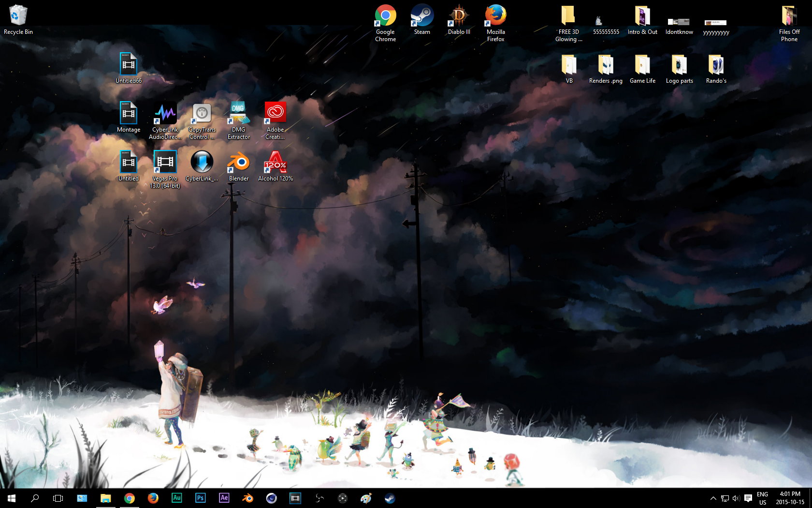The width and height of the screenshot is (812, 508).
Task: Open Photoshop from the taskbar
Action: point(201,498)
